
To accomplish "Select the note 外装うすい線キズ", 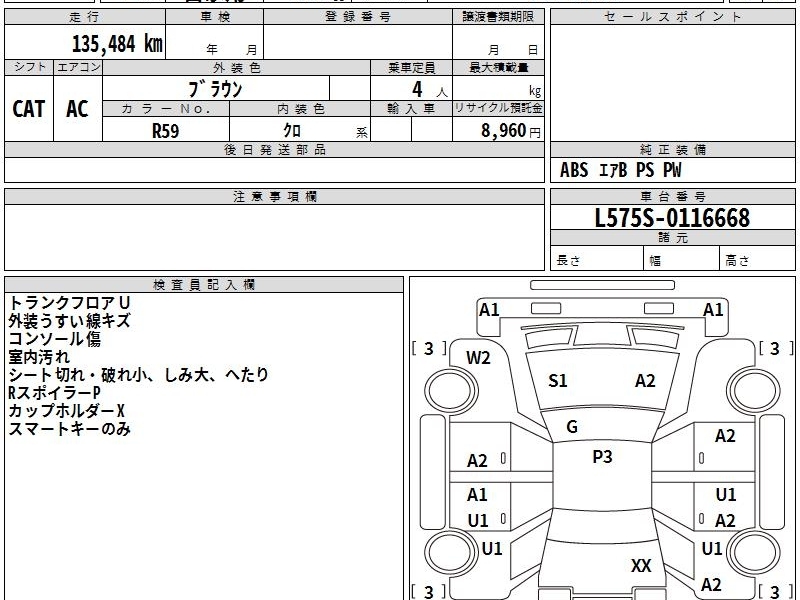I will click(69, 321).
